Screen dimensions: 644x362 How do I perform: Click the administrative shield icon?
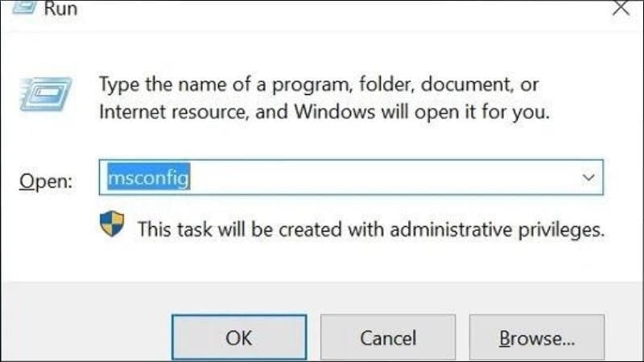(x=112, y=224)
